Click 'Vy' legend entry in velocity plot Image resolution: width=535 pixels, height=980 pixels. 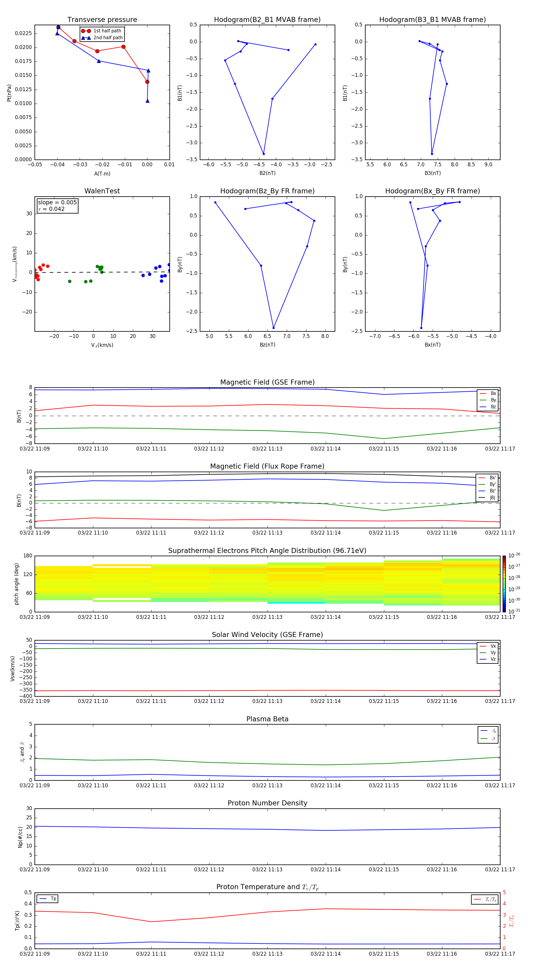tap(488, 653)
